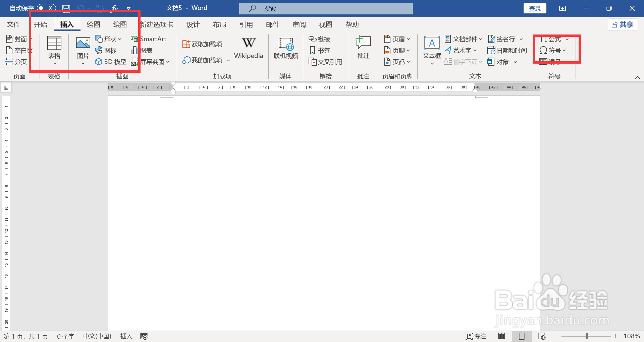Image resolution: width=644 pixels, height=342 pixels.
Task: Open the 符号 symbol dropdown
Action: tap(553, 51)
